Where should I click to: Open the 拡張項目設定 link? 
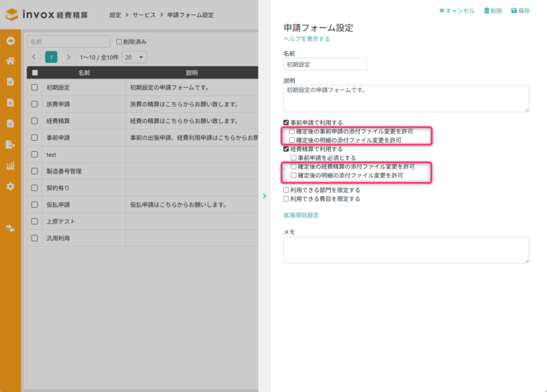coord(301,215)
